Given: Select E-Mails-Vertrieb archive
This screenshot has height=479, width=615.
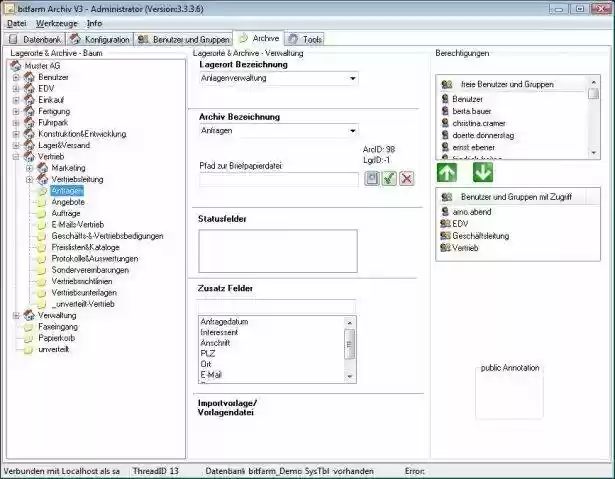Looking at the screenshot, I should coord(78,225).
